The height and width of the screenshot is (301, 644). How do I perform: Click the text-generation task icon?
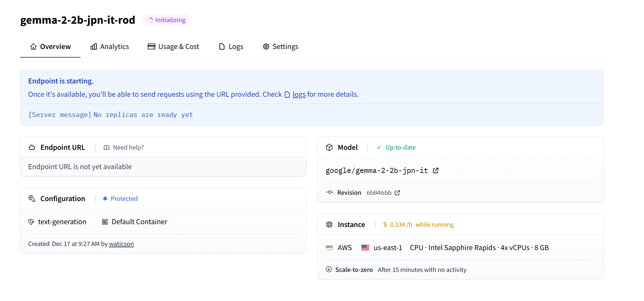31,222
